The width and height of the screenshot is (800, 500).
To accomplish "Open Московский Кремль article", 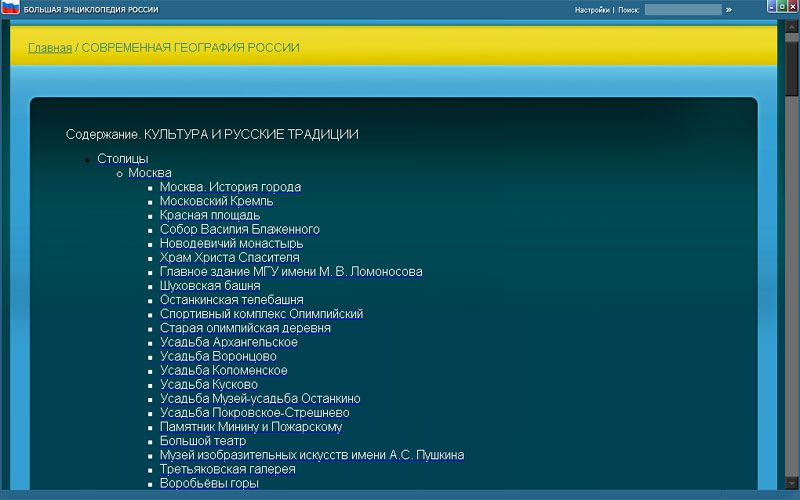I will coord(216,201).
